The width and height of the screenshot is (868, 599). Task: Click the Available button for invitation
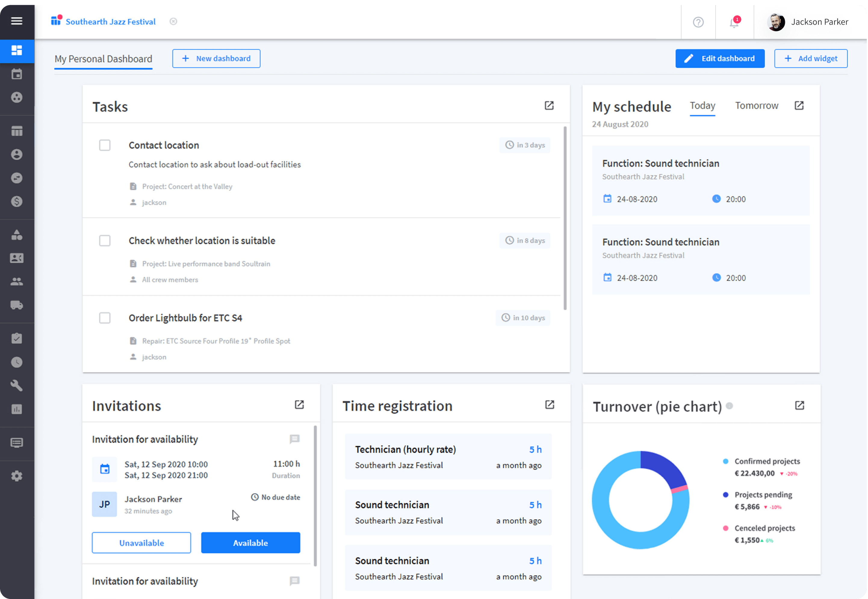tap(250, 542)
